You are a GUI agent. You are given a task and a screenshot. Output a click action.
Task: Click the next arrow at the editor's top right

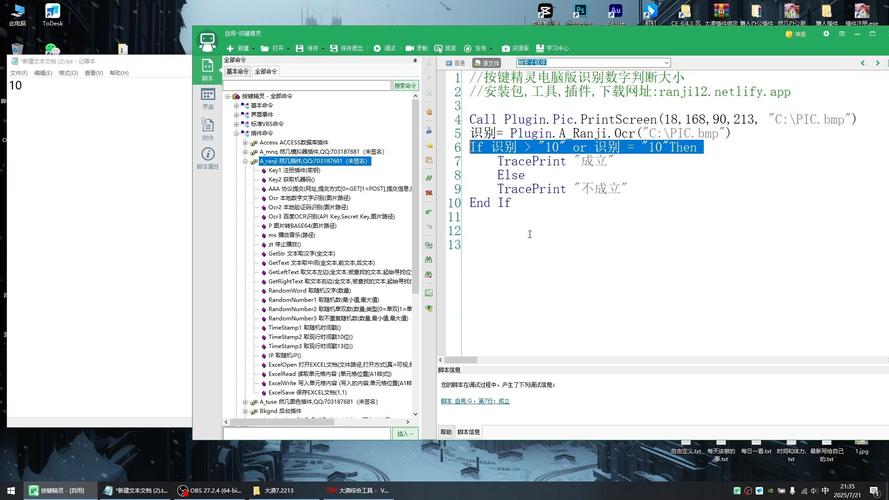click(x=877, y=63)
